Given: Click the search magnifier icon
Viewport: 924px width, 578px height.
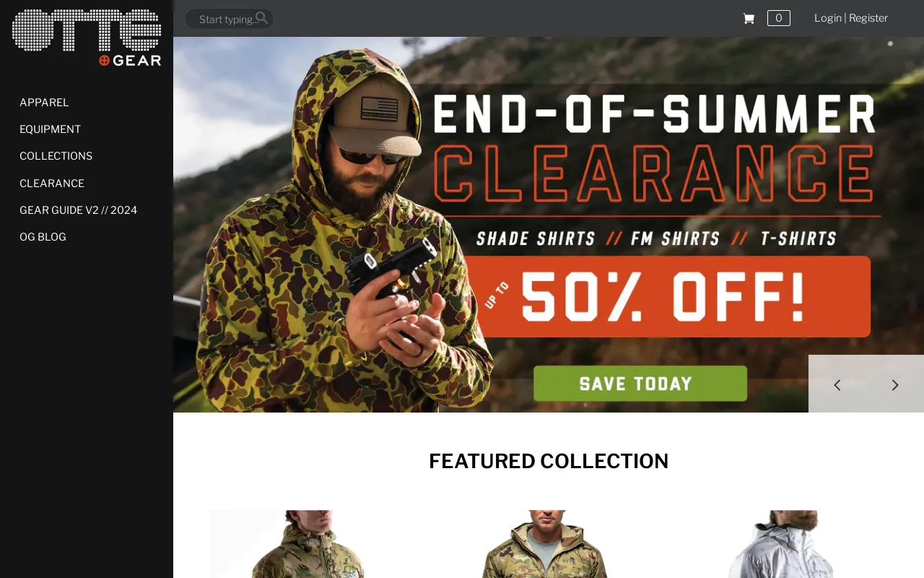Looking at the screenshot, I should pyautogui.click(x=261, y=18).
